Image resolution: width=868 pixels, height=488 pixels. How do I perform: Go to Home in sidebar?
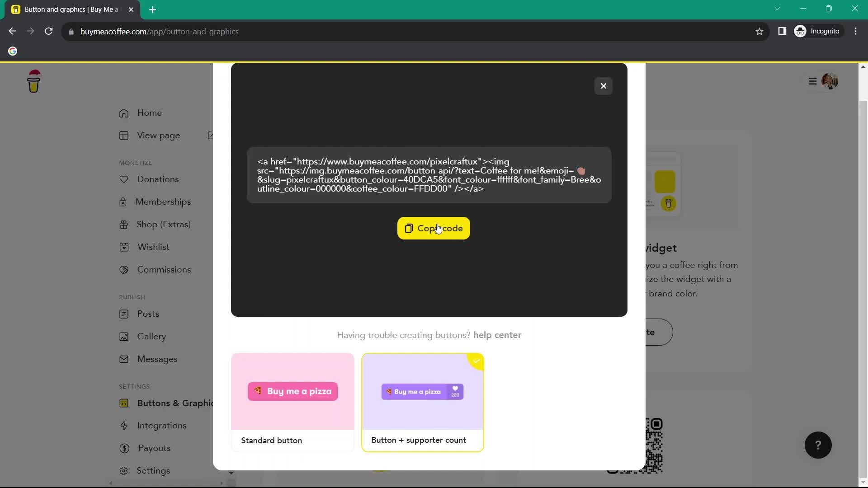click(x=149, y=113)
